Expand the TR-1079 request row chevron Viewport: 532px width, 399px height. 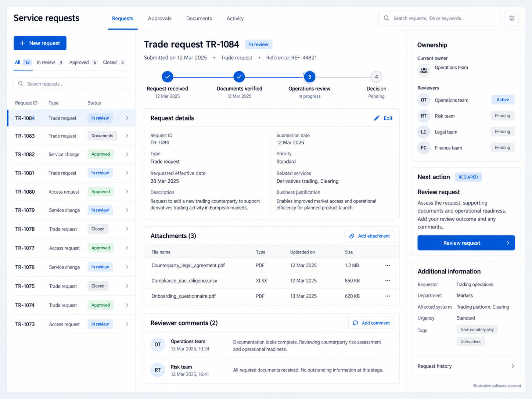(x=127, y=210)
